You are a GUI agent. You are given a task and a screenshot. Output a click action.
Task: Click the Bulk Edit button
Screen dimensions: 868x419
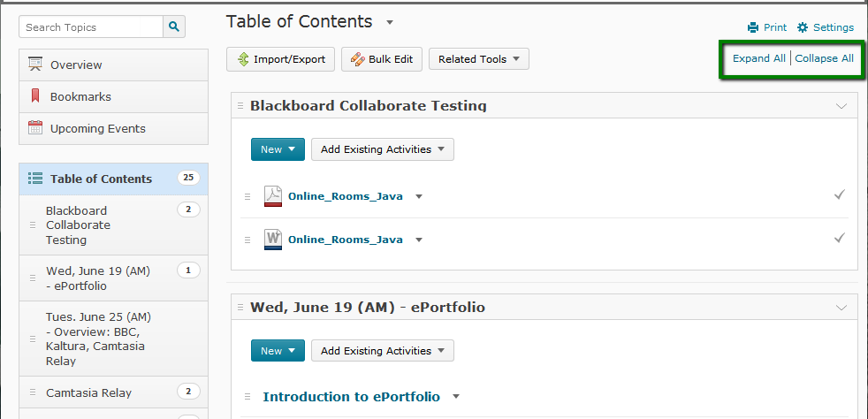tap(382, 59)
